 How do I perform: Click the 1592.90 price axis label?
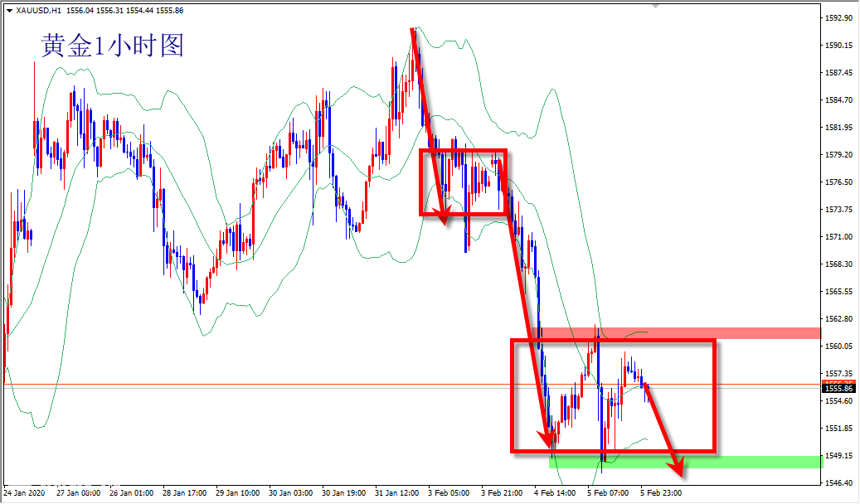pyautogui.click(x=838, y=18)
